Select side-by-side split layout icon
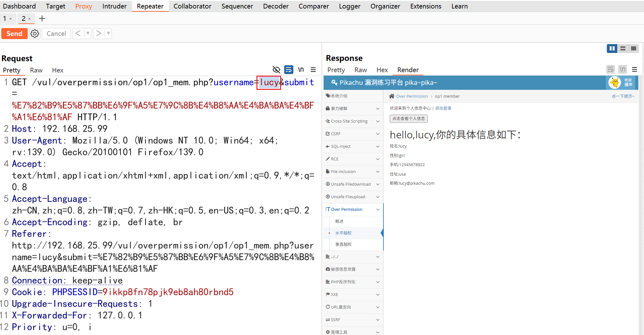The width and height of the screenshot is (644, 335). [x=612, y=49]
